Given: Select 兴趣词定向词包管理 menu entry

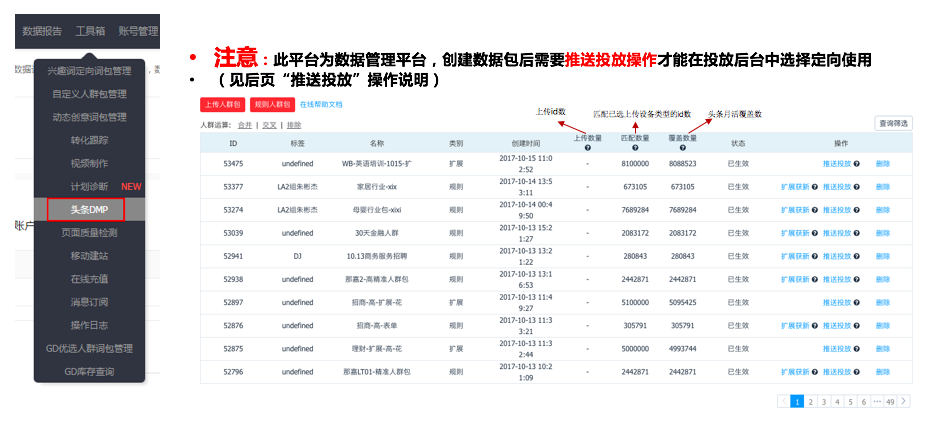Looking at the screenshot, I should pos(89,71).
